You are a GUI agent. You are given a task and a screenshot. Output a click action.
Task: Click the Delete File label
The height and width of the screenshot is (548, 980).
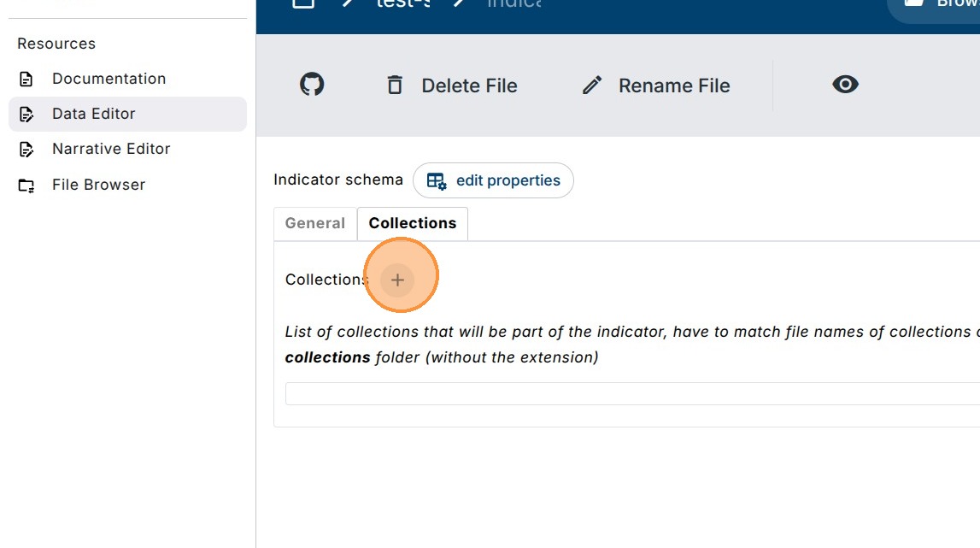point(469,85)
